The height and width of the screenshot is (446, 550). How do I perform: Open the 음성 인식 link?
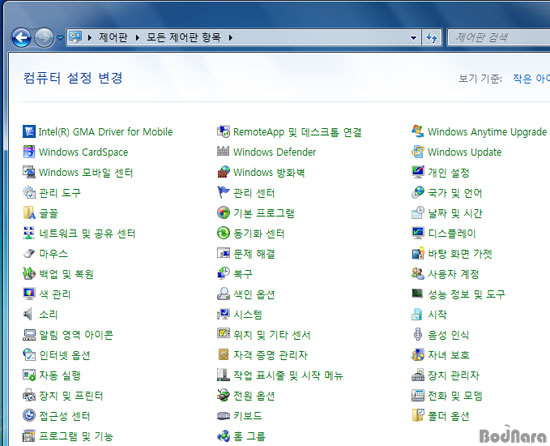pos(448,335)
